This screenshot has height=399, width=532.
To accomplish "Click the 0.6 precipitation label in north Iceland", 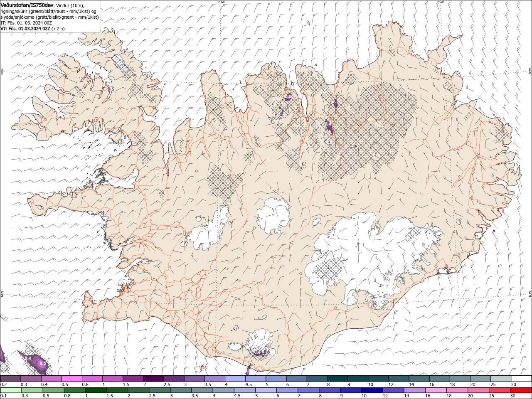I will click(x=288, y=96).
